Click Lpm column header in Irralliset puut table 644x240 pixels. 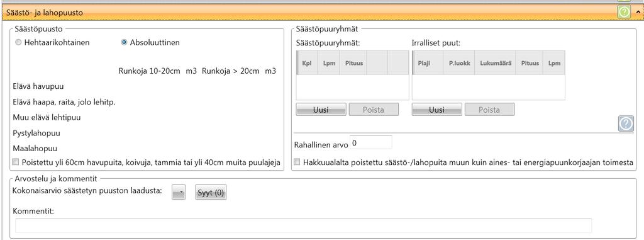coord(554,63)
